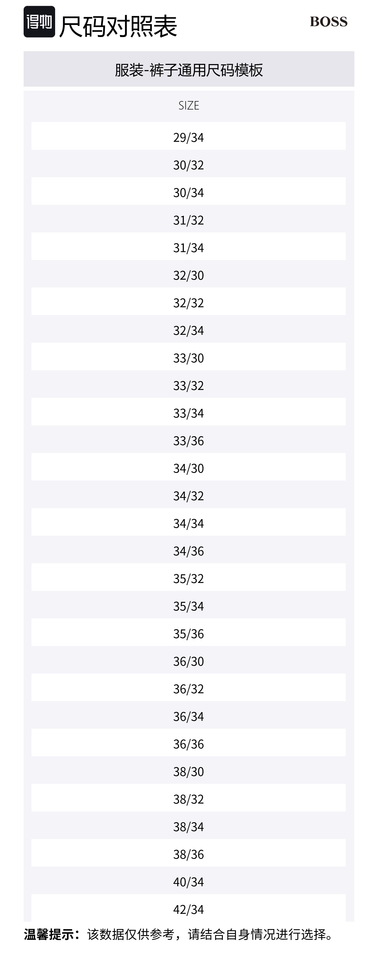The image size is (378, 980).
Task: Click size 34/36 in list
Action: (x=189, y=551)
